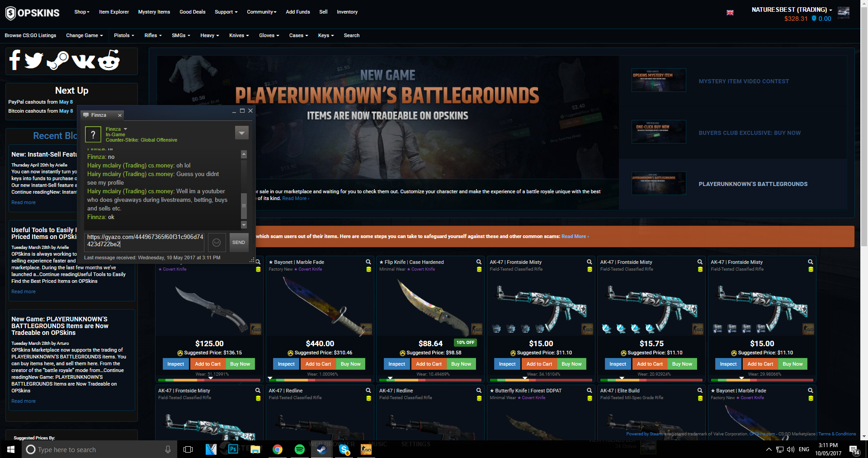Open File Explorer from the taskbar
This screenshot has width=868, height=458.
click(x=255, y=449)
